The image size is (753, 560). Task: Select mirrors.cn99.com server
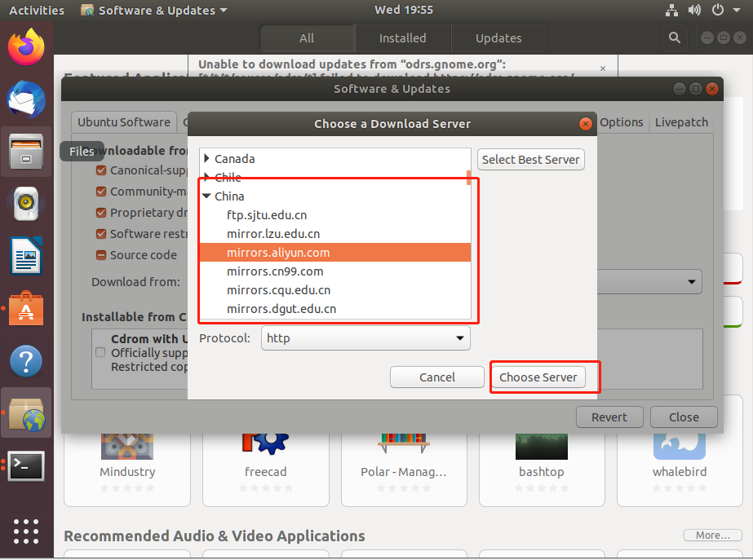334,271
